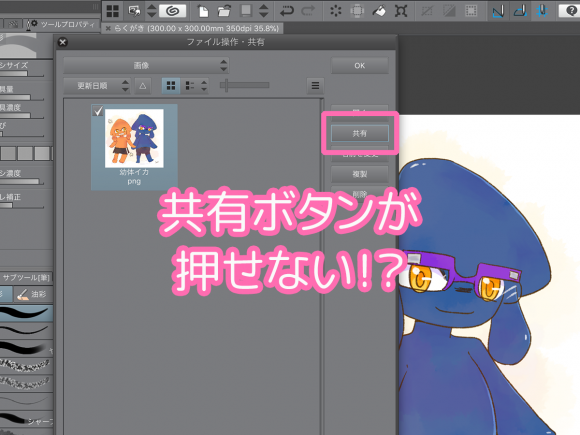Undo the last action with the undo arrow
Screen dimensions: 580x435
point(287,11)
